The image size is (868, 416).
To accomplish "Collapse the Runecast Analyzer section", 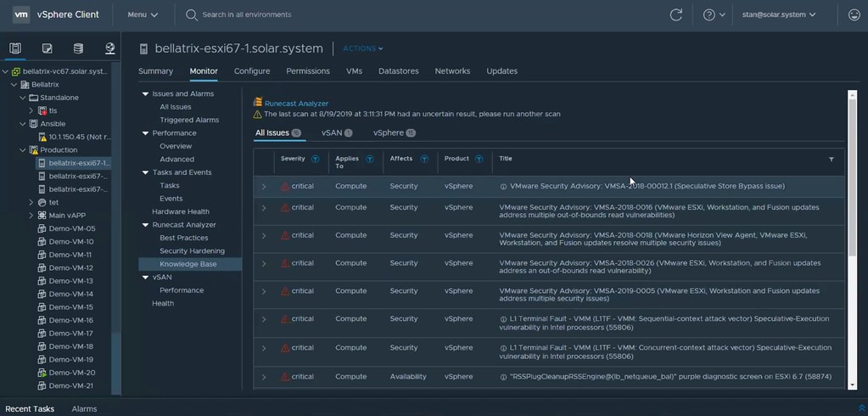I will pyautogui.click(x=146, y=225).
